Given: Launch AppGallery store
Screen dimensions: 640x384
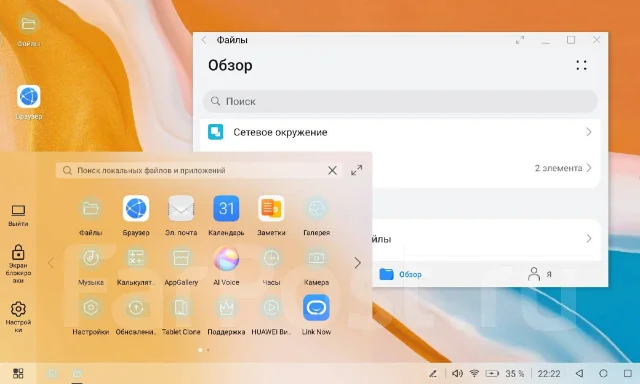Looking at the screenshot, I should tap(181, 258).
